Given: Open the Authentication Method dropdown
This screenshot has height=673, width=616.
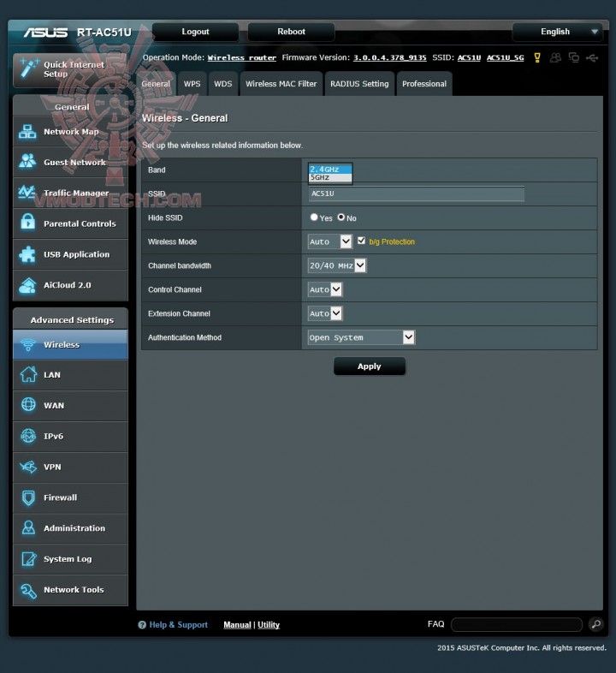Looking at the screenshot, I should 361,337.
